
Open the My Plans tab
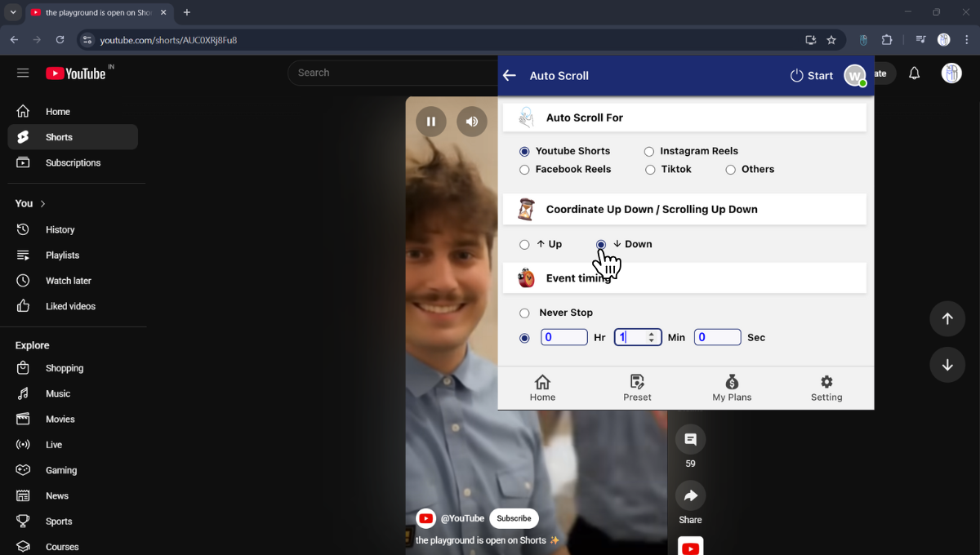[732, 388]
